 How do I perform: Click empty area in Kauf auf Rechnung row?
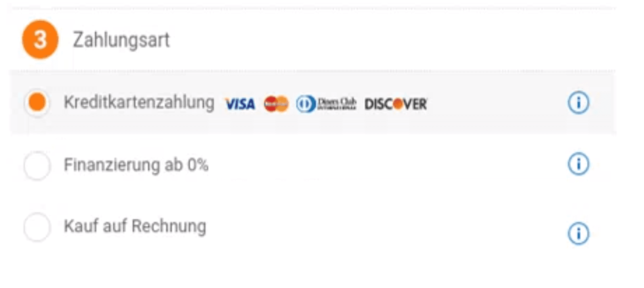377,227
